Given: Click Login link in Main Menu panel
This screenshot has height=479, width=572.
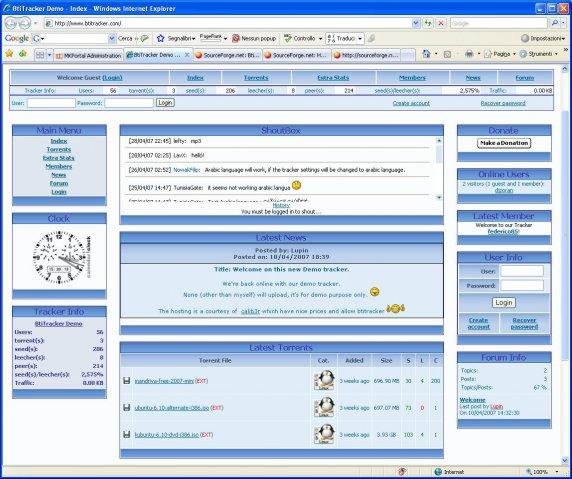Looking at the screenshot, I should pos(59,192).
